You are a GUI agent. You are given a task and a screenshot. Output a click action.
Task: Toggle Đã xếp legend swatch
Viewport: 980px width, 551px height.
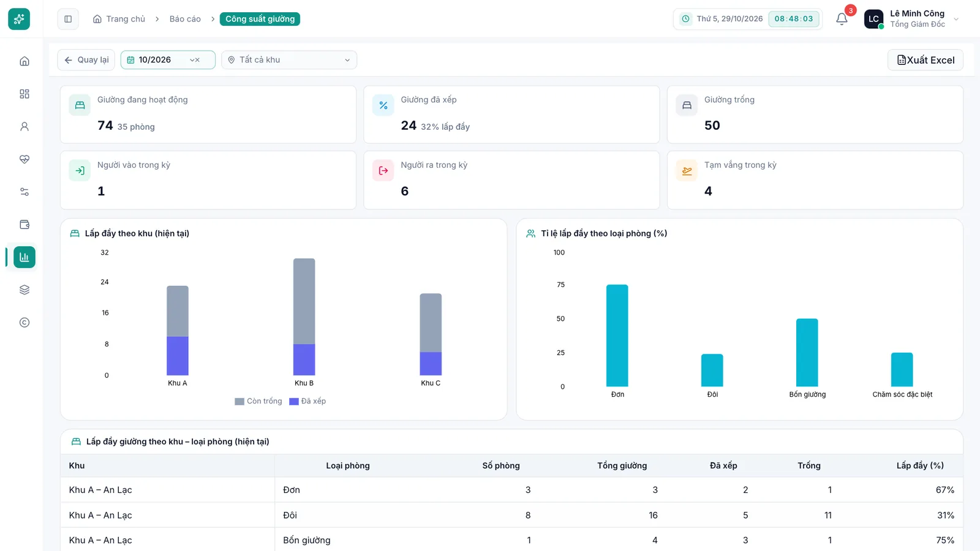[294, 402]
